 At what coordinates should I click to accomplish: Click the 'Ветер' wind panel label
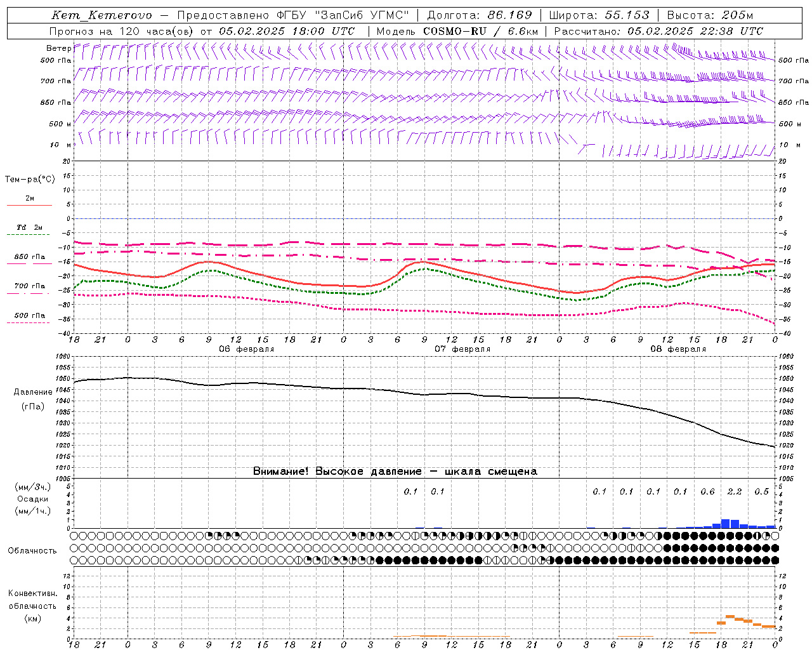click(58, 48)
